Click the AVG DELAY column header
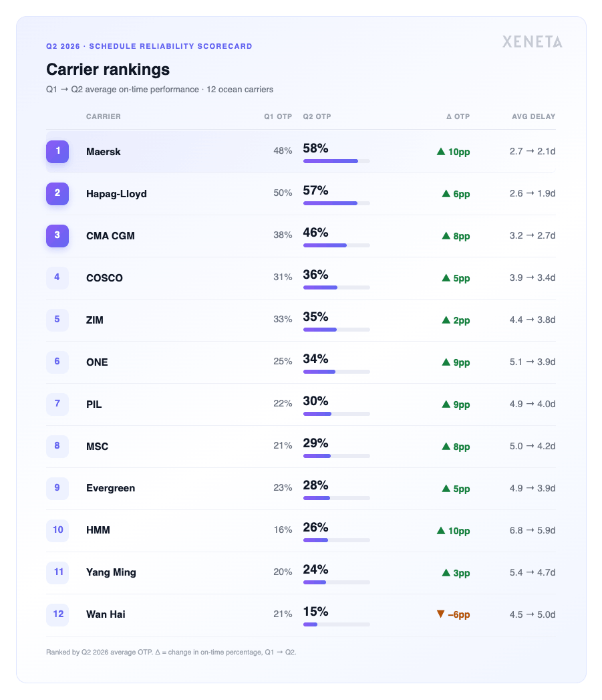This screenshot has width=602, height=700. pyautogui.click(x=534, y=116)
